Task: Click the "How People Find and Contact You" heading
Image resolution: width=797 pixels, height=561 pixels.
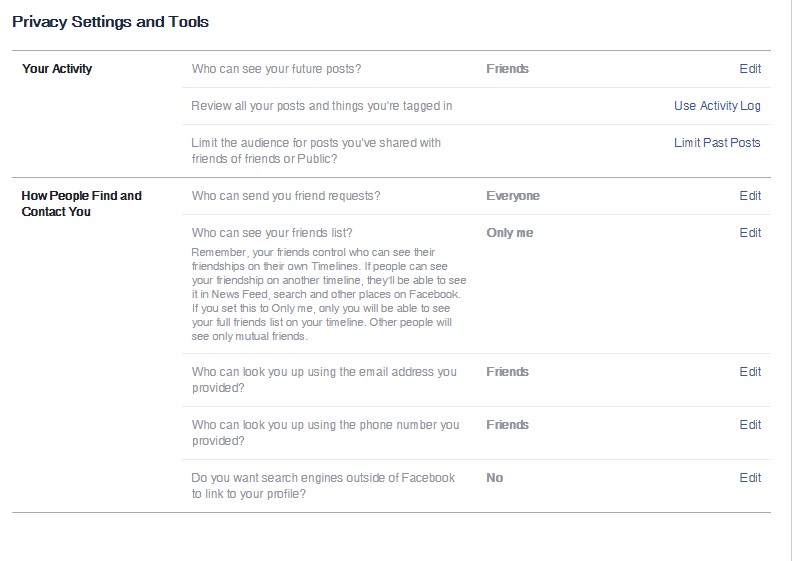Action: (81, 203)
